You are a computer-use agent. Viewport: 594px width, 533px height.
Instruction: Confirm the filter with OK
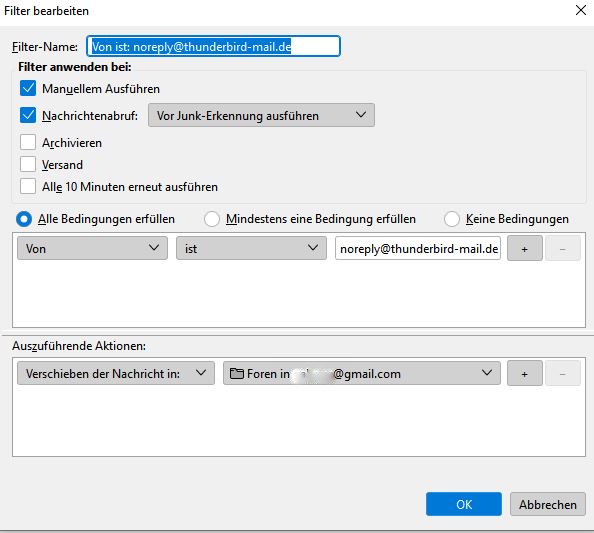[464, 504]
